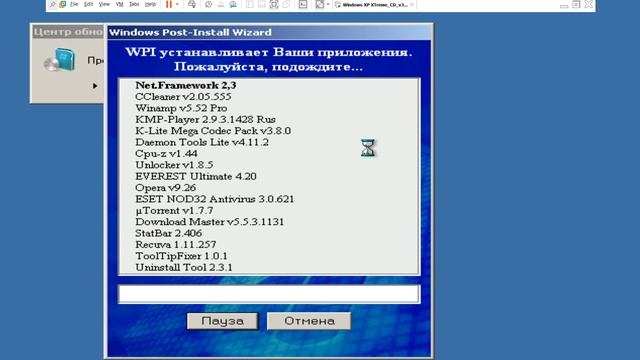Screen dimensions: 640x360
Task: Click the snapshot manager icon
Action: coord(233,4)
